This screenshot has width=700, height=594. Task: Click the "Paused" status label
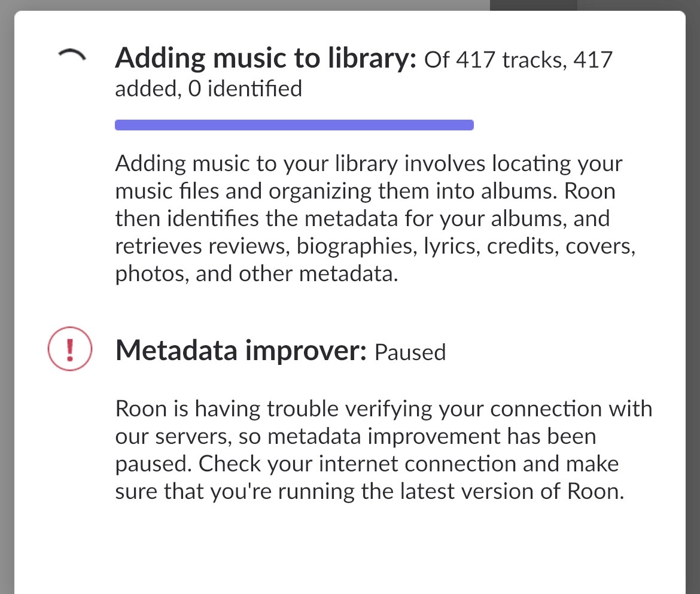[410, 352]
